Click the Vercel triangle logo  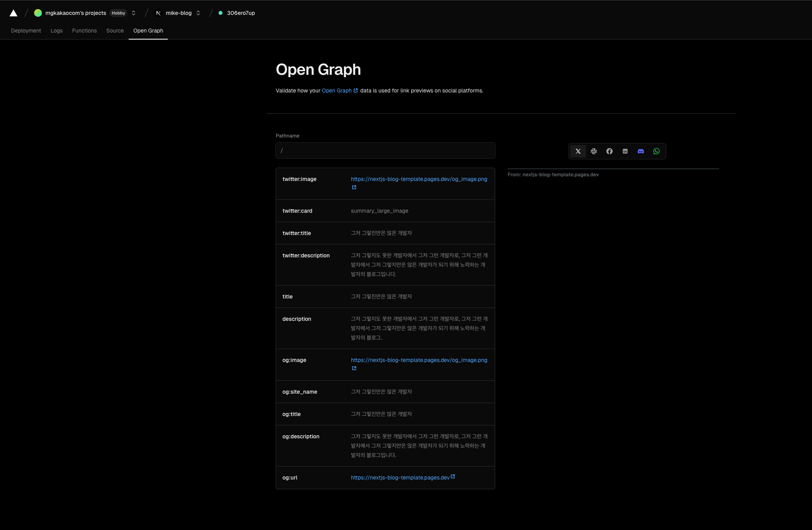(13, 13)
